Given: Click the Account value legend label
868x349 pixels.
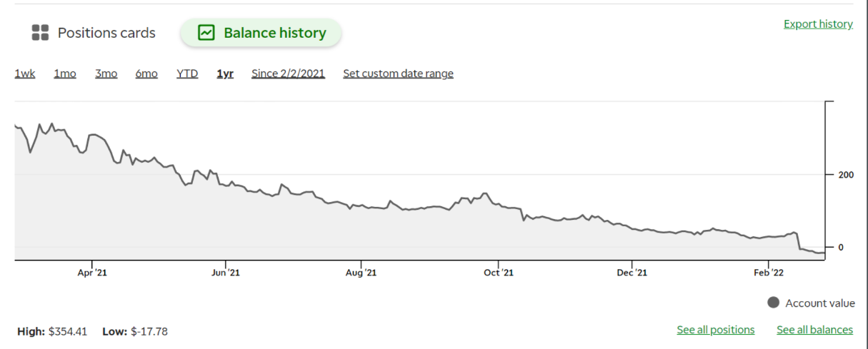Looking at the screenshot, I should [x=819, y=303].
